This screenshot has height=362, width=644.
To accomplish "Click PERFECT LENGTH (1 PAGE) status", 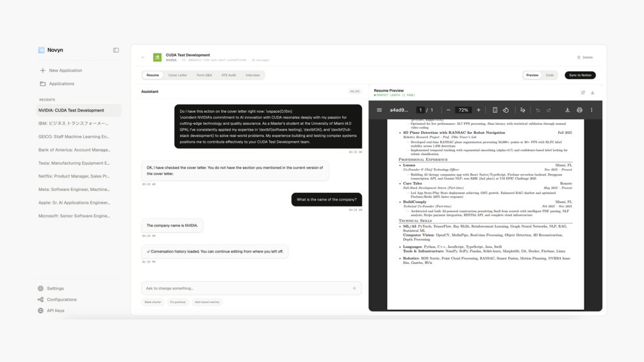I will coord(395,95).
